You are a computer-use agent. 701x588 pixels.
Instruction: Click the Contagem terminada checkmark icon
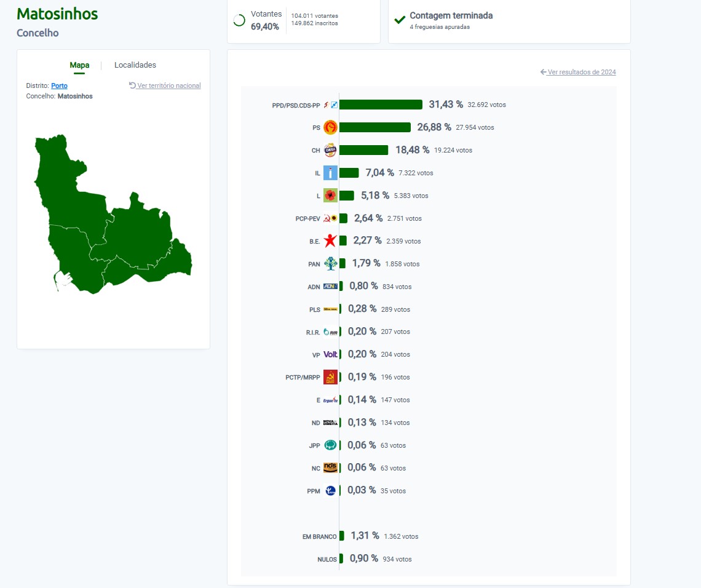[400, 20]
